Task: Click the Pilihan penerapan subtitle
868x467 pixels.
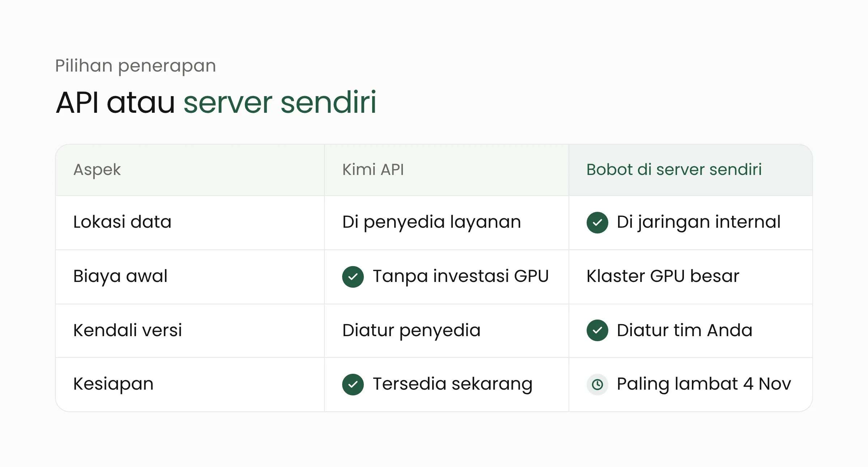Action: tap(136, 67)
